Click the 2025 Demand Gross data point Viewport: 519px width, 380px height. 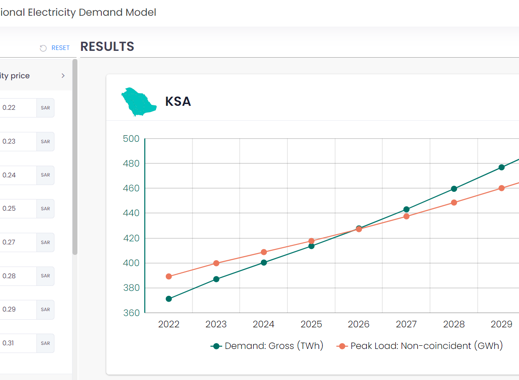(x=311, y=246)
